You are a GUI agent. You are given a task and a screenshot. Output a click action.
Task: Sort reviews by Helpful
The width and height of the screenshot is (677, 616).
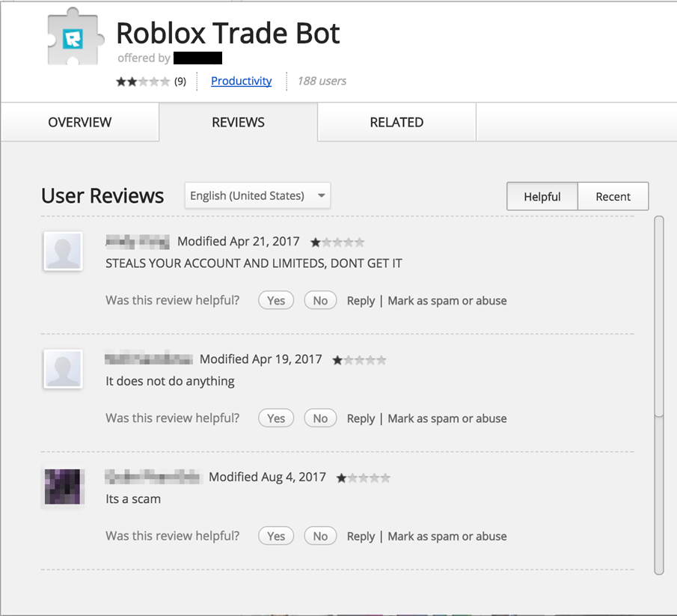tap(542, 197)
